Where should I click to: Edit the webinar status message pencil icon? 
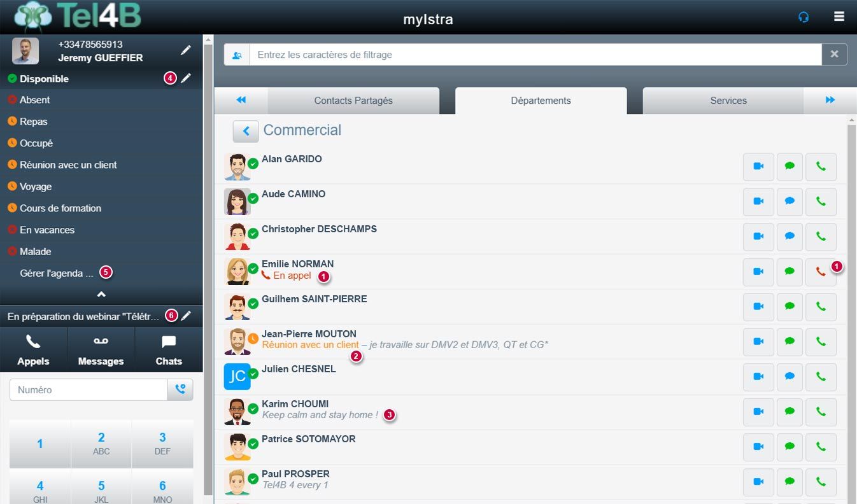(x=186, y=316)
